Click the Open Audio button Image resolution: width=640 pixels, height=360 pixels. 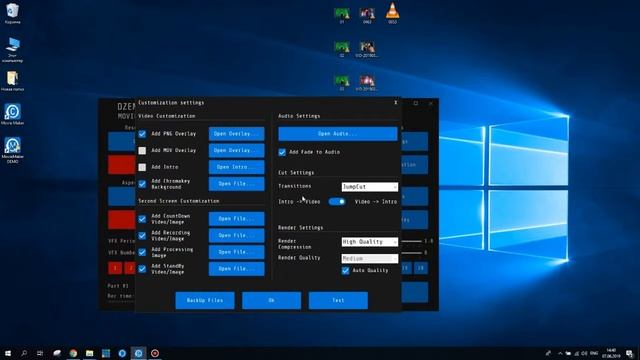pos(338,134)
